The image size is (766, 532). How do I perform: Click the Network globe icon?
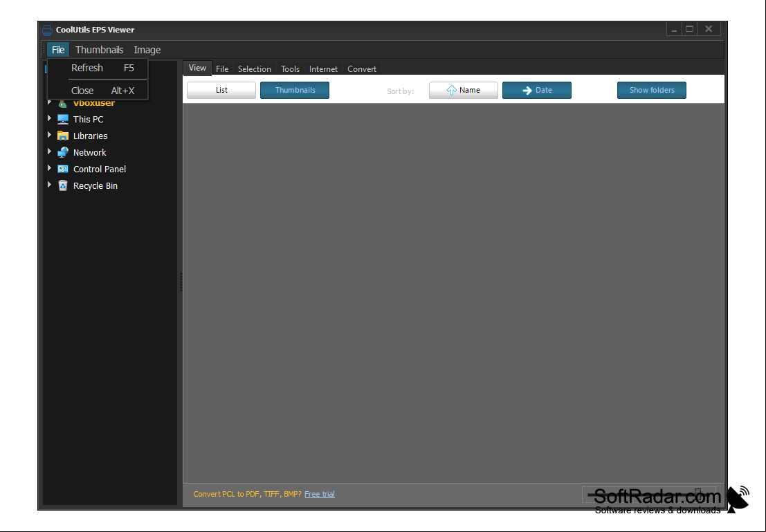point(62,152)
